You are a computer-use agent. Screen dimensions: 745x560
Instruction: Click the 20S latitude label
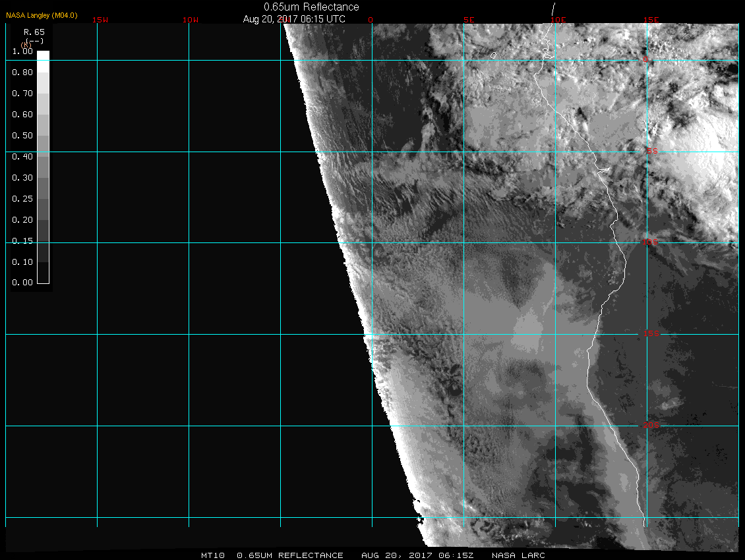click(x=651, y=426)
